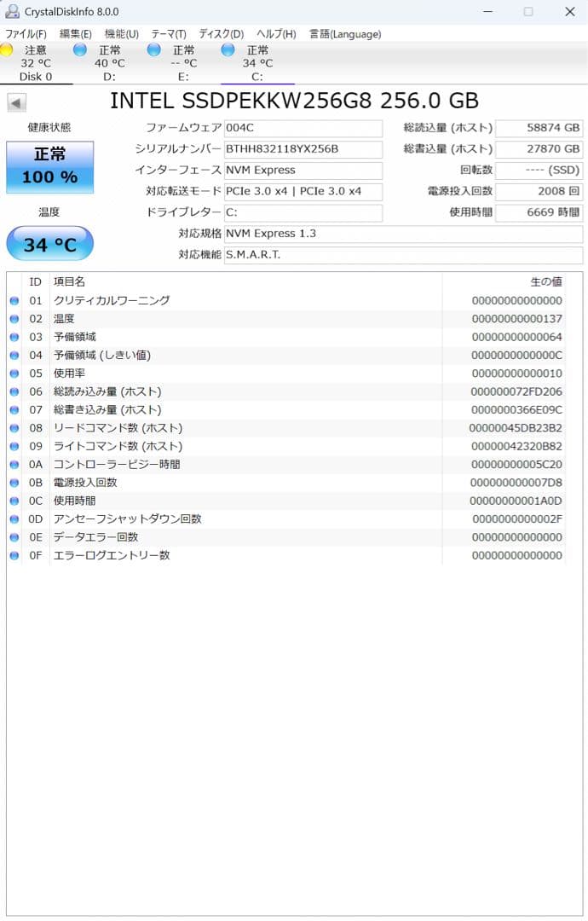
Task: Click power on hours value 6669 時間
Action: pos(539,212)
